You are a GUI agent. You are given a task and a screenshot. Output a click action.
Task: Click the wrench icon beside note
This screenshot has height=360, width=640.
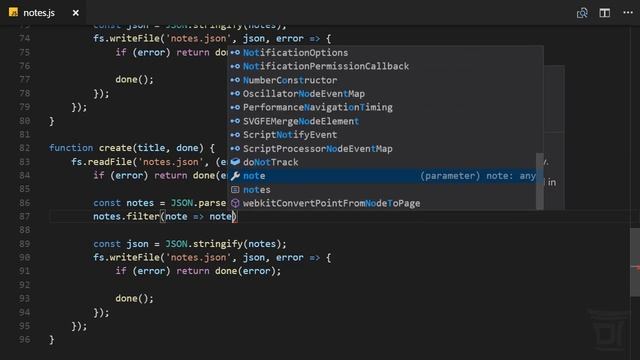click(235, 176)
